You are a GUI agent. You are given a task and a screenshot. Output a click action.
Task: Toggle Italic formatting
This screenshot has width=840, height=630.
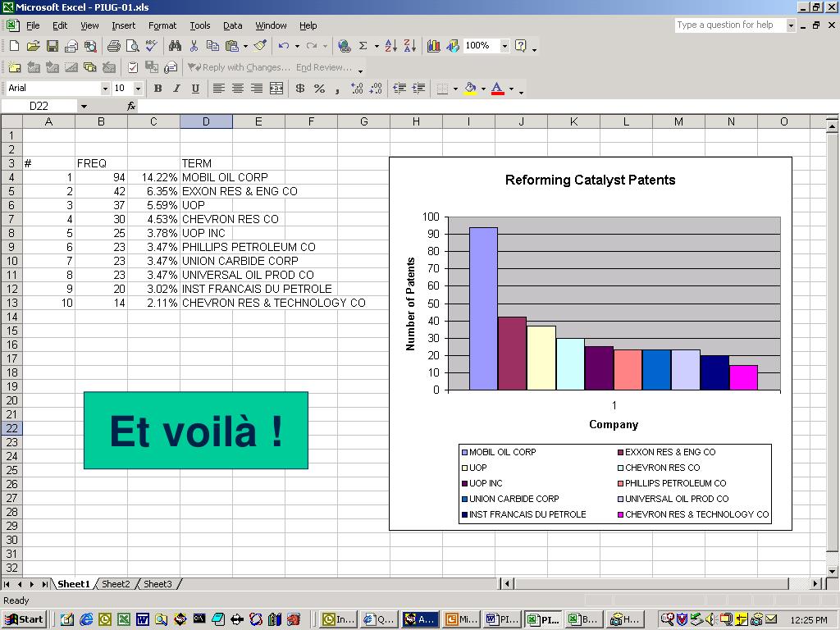point(176,89)
